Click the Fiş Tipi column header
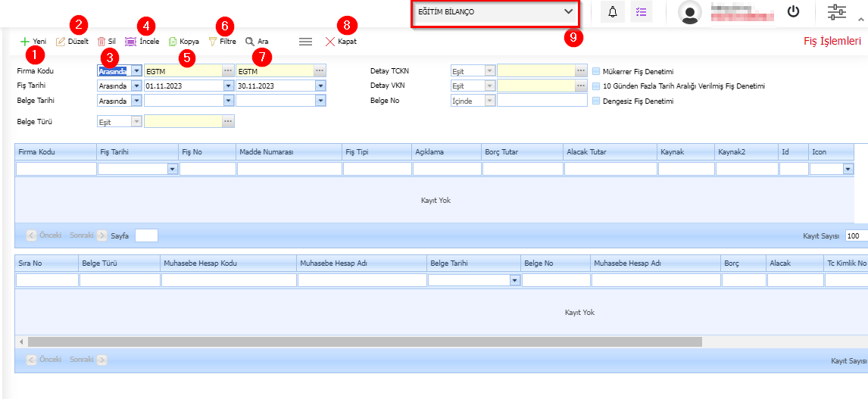This screenshot has width=868, height=399. [x=377, y=151]
